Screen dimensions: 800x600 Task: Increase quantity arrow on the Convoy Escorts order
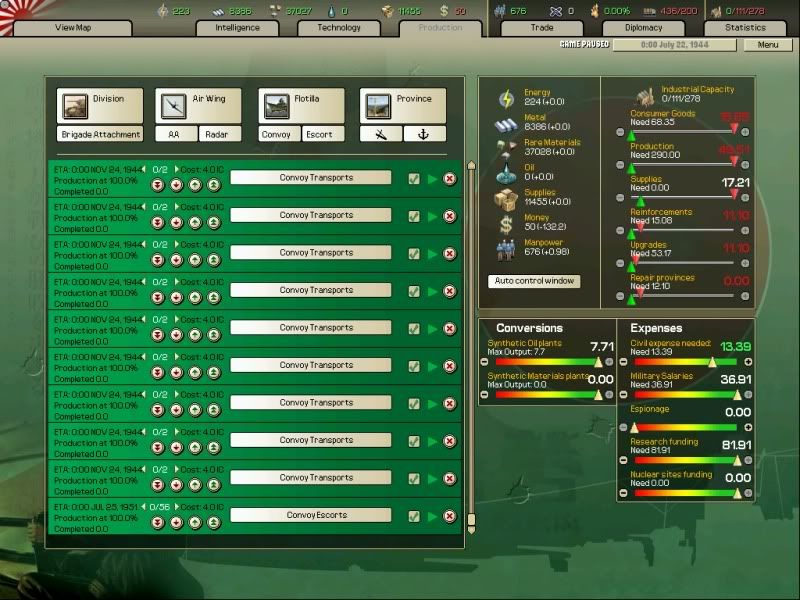click(176, 507)
